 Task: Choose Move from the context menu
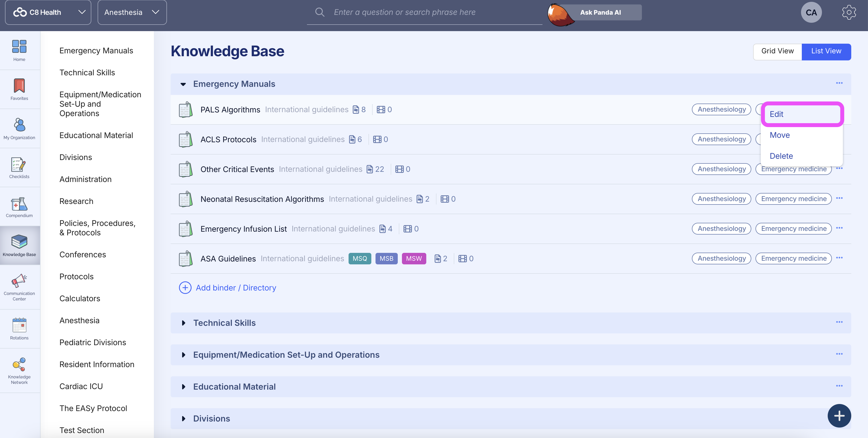click(x=802, y=135)
